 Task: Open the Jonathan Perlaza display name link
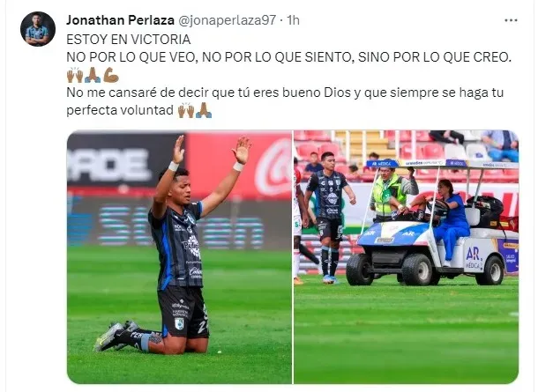point(121,20)
